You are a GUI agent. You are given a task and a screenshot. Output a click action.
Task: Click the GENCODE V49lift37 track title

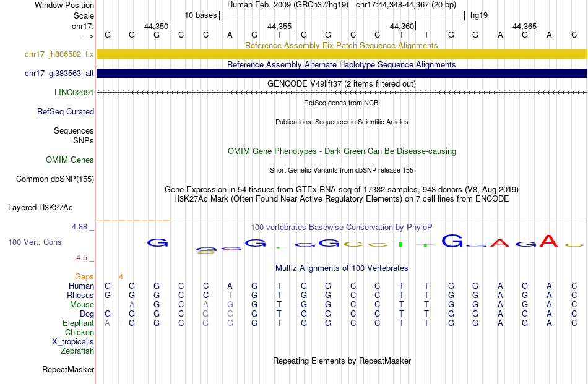click(341, 83)
